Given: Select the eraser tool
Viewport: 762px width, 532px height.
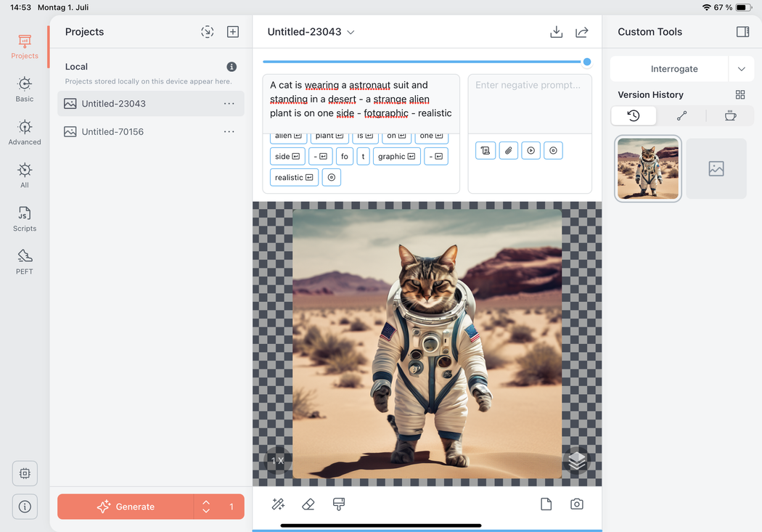Looking at the screenshot, I should point(308,504).
